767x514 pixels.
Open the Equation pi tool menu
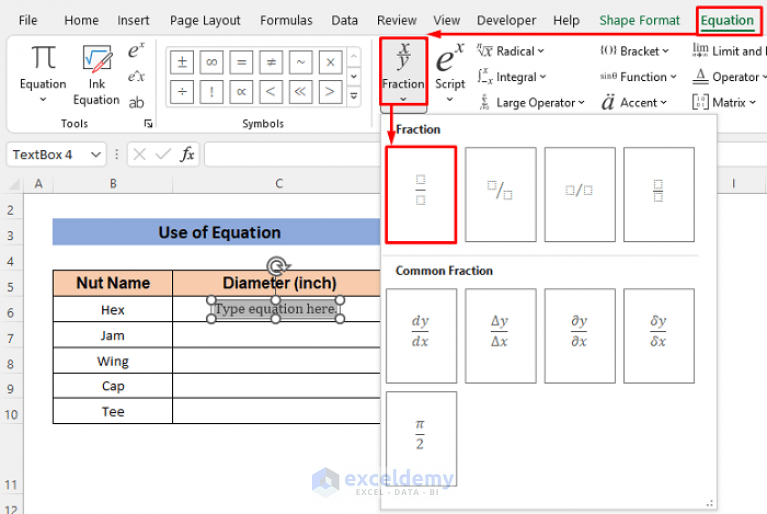[43, 73]
